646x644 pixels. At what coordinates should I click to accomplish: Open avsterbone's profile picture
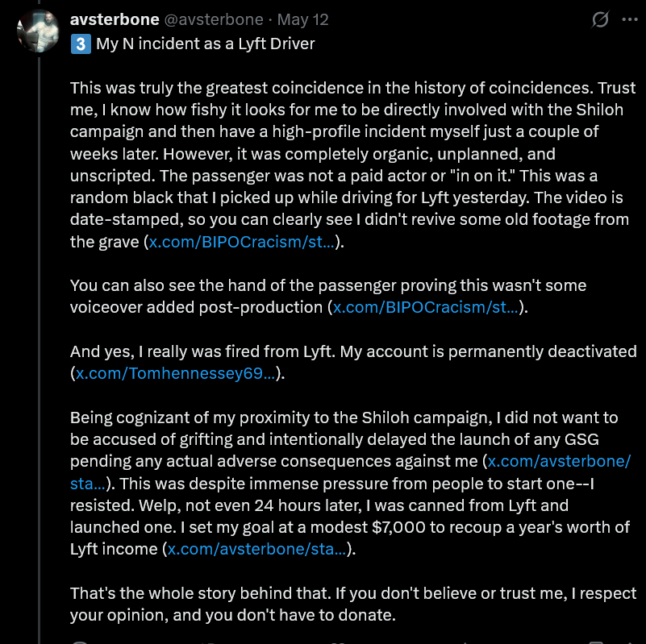coord(39,31)
